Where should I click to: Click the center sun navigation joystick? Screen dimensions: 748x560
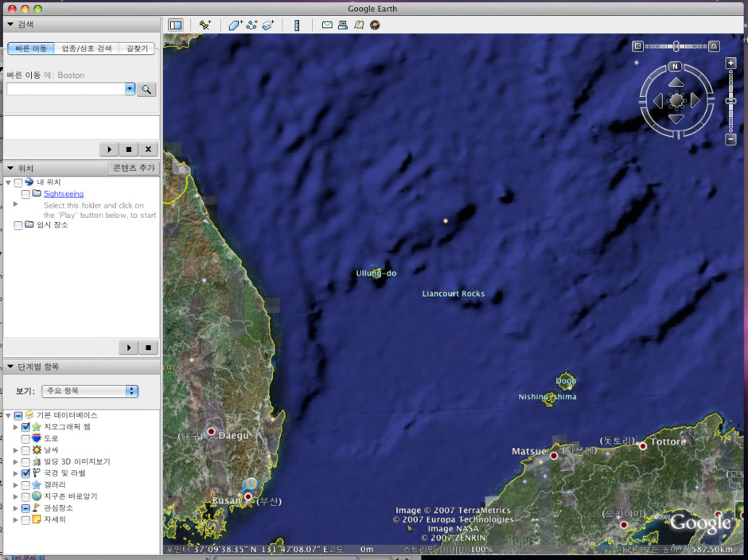coord(676,101)
